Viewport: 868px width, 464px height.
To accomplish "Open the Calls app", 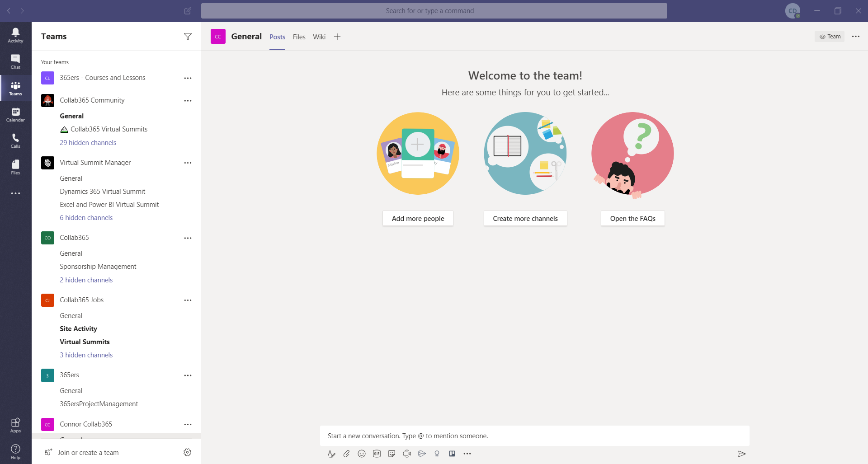I will tap(15, 141).
